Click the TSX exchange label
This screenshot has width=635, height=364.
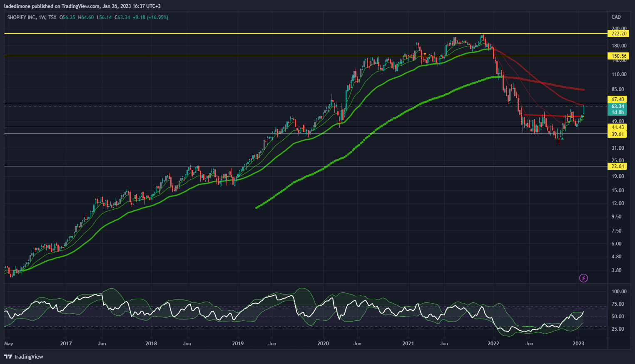click(52, 17)
